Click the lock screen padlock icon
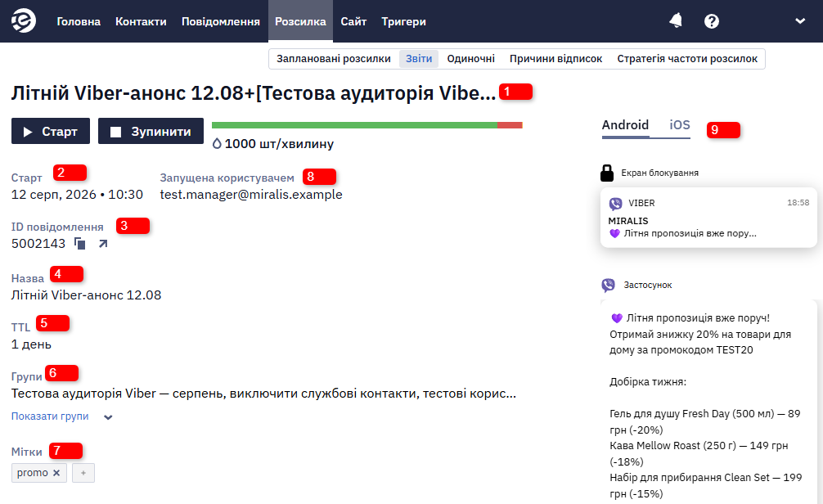This screenshot has height=504, width=823. (607, 173)
